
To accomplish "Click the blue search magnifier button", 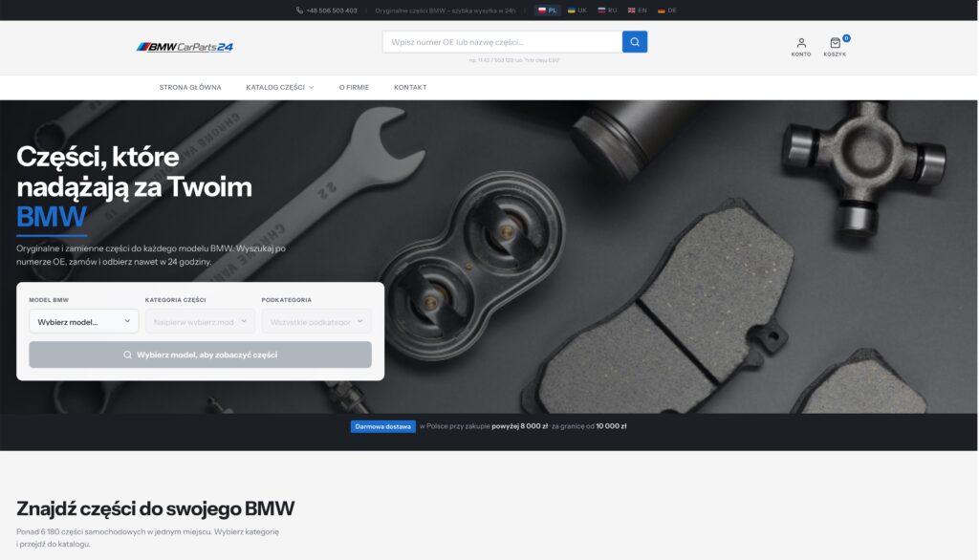I will [x=635, y=42].
